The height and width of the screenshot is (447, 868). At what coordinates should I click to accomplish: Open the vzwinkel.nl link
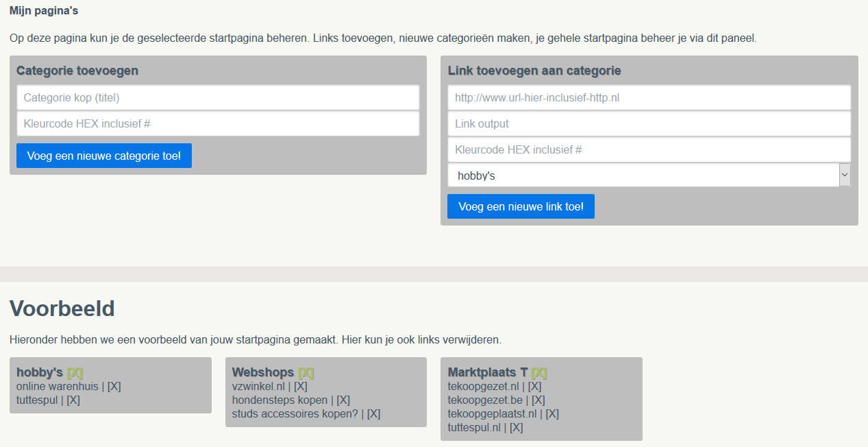258,386
